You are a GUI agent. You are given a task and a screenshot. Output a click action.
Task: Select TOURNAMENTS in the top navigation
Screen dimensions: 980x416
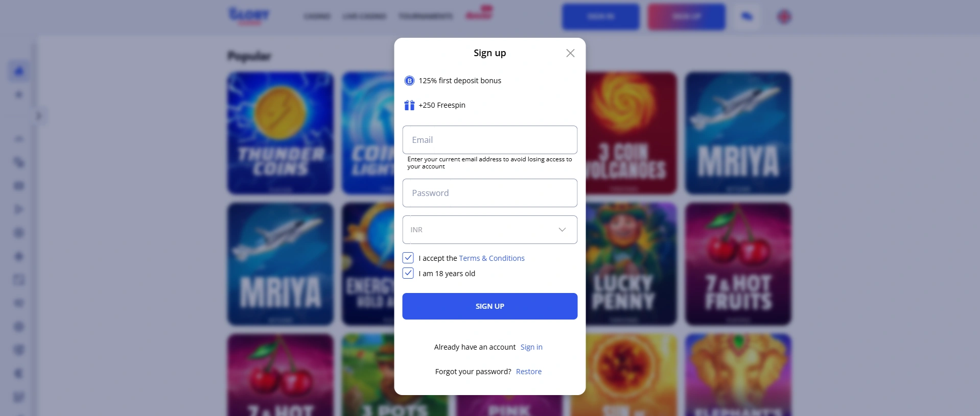(x=425, y=16)
